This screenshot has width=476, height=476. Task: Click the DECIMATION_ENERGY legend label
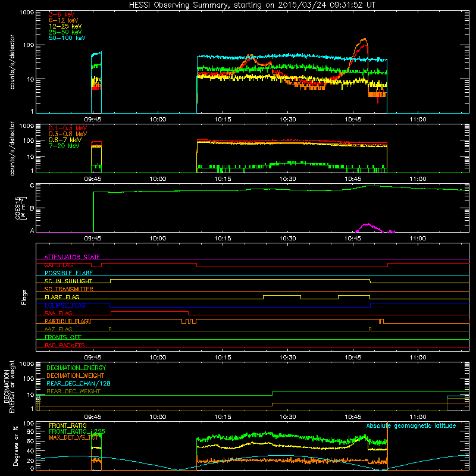click(76, 368)
